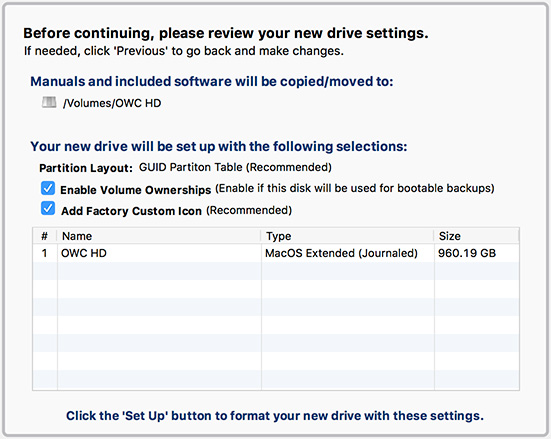Click the 'Manuals and included software' heading
Image resolution: width=551 pixels, height=439 pixels.
[x=212, y=82]
